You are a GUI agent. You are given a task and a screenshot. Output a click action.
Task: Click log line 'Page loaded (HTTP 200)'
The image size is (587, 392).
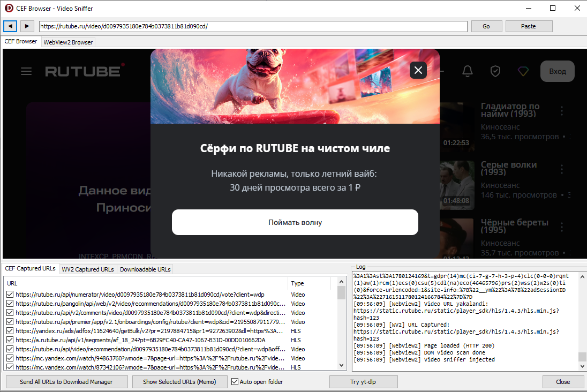(424, 345)
